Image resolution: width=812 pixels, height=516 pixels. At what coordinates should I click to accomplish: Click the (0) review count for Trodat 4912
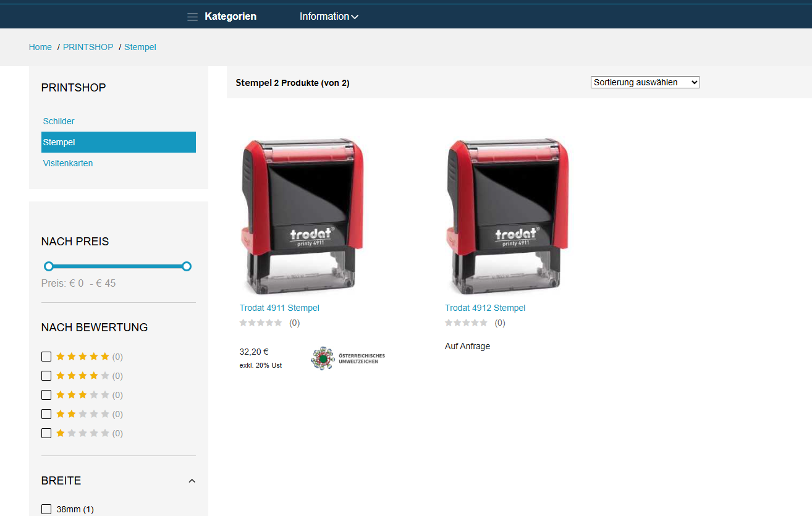[x=500, y=323]
